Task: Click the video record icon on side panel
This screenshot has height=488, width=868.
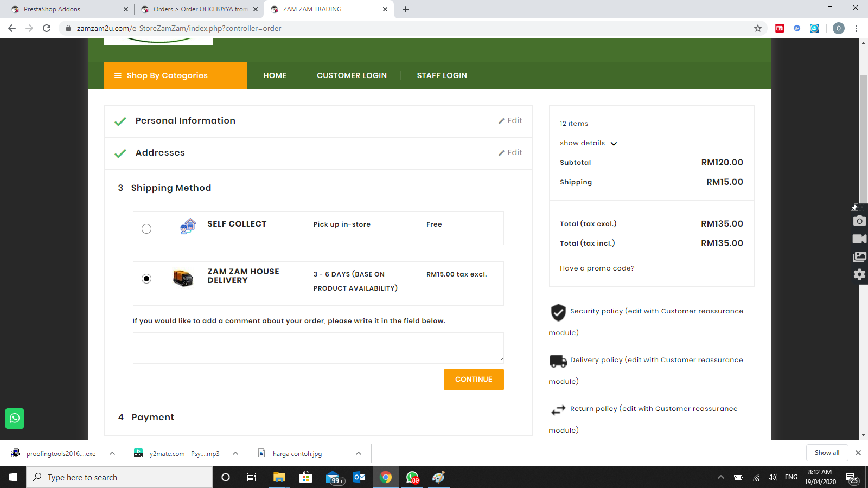Action: 859,239
